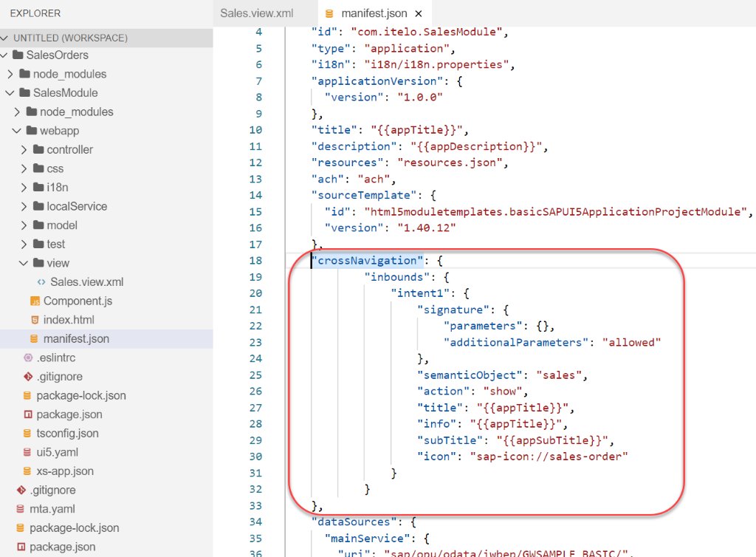Screen dimensions: 756x557
Task: Click the JS icon beside Component.js
Action: (35, 301)
